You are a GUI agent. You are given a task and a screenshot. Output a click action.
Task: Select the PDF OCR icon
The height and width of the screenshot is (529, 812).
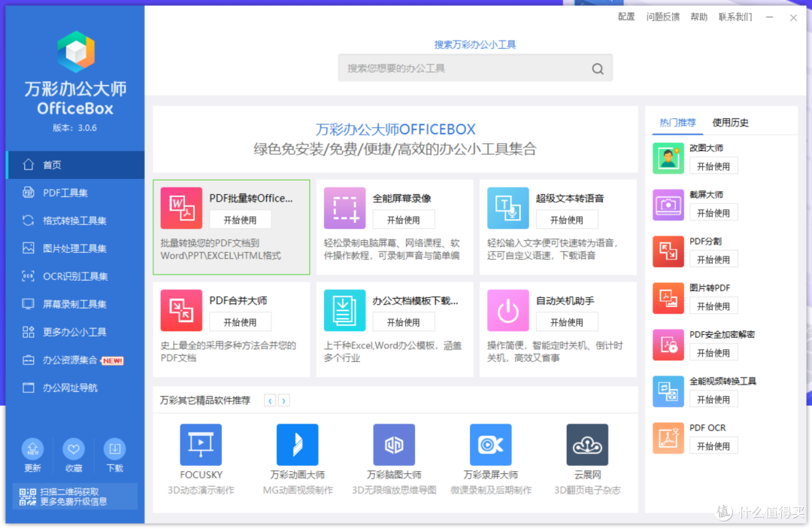coord(668,438)
